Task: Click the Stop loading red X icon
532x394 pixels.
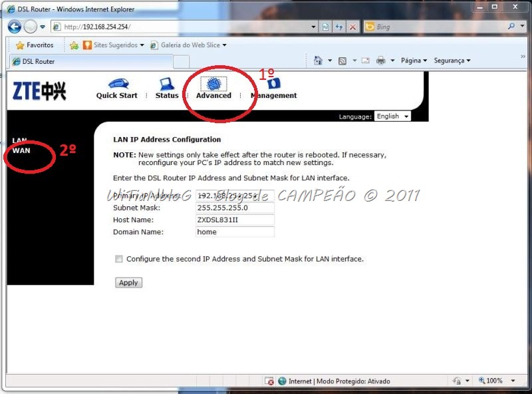Action: [353, 27]
